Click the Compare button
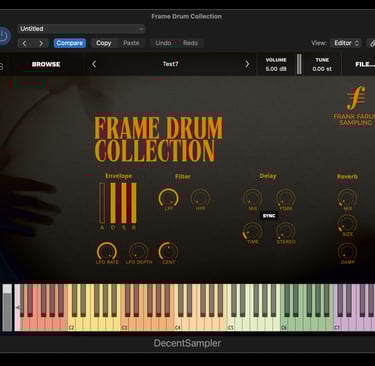Viewport: 375px width, 366px height. [70, 43]
